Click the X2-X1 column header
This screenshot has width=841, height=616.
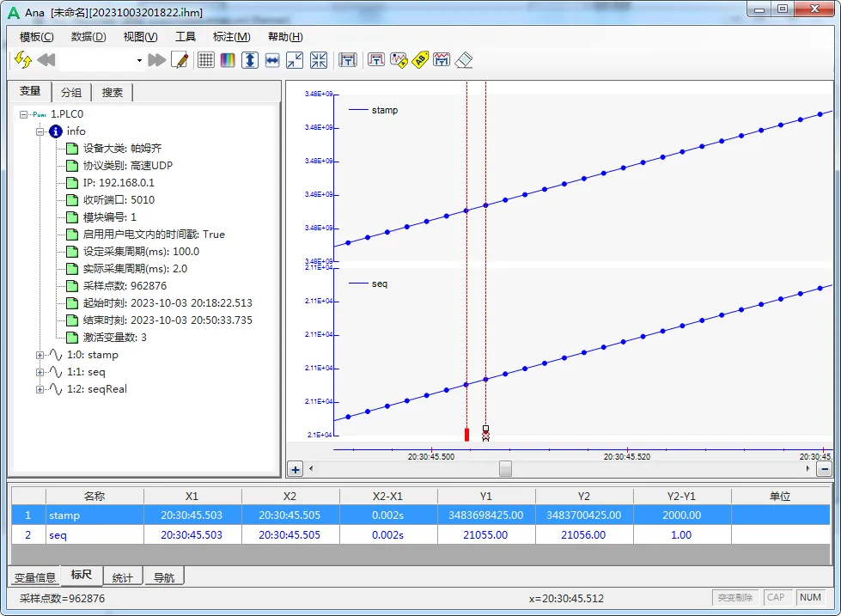pos(388,496)
